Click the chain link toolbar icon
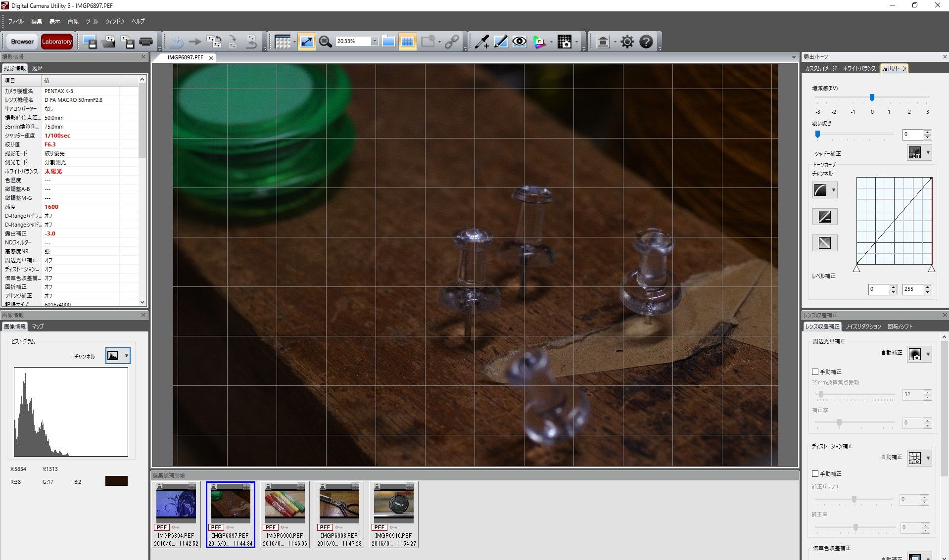The image size is (949, 560). 451,42
